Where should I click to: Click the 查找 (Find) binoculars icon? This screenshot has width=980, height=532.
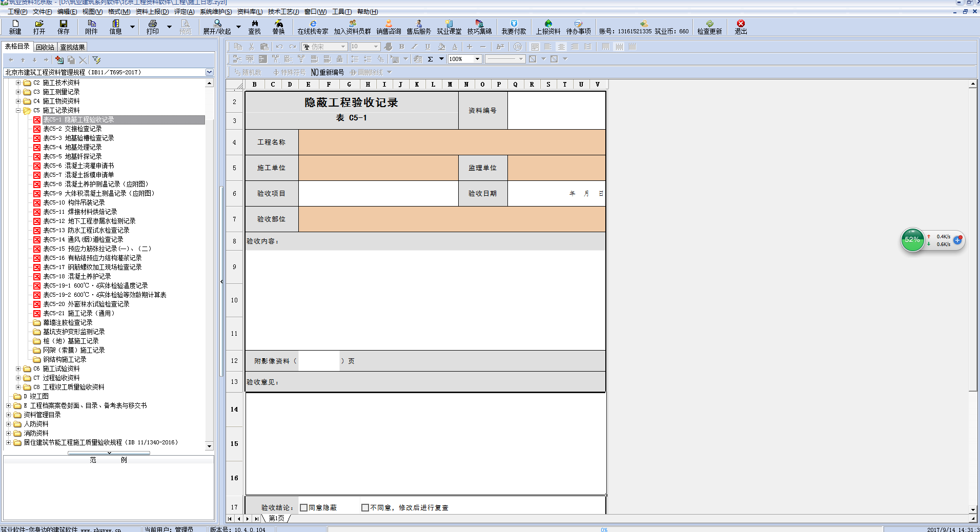(x=255, y=27)
